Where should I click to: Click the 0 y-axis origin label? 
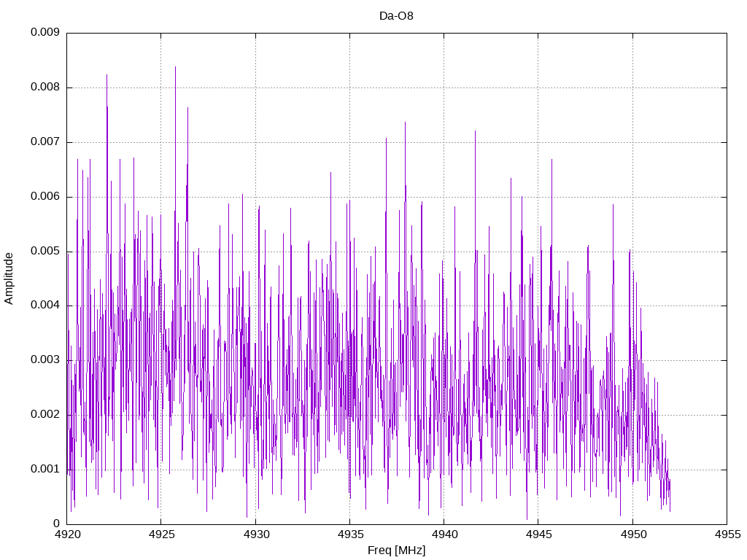(x=57, y=524)
